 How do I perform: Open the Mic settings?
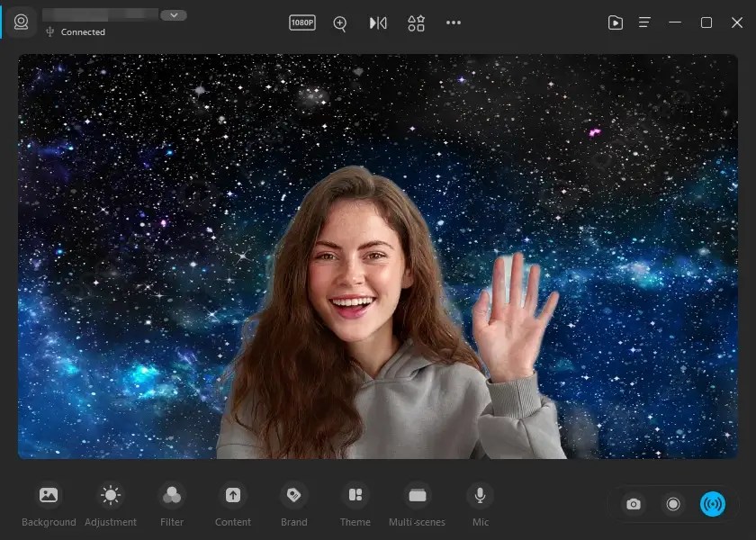pyautogui.click(x=480, y=502)
